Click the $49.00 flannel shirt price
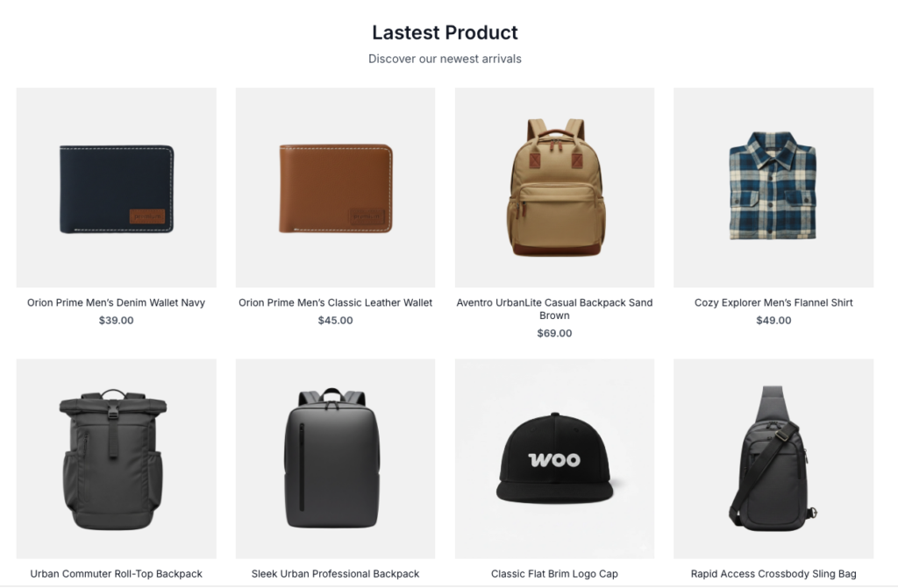Viewport: 898px width, 588px height. tap(773, 320)
